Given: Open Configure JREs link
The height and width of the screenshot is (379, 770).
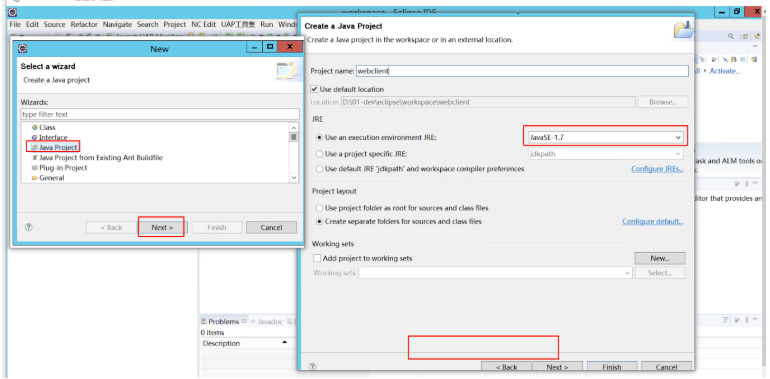Looking at the screenshot, I should (x=657, y=169).
